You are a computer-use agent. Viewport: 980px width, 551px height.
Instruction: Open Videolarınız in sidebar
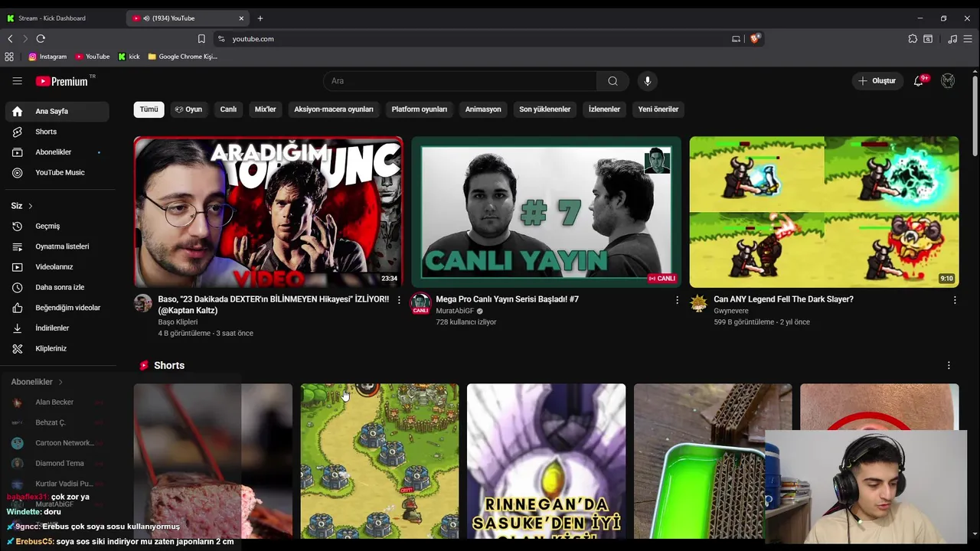click(57, 267)
